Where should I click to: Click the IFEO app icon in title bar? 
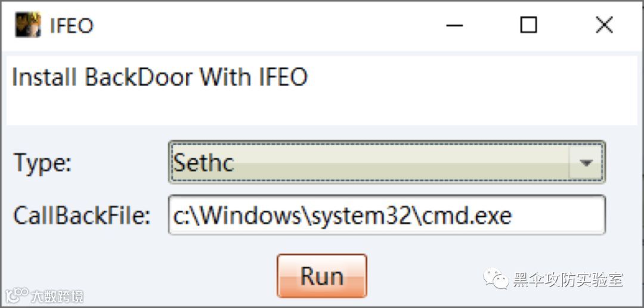pyautogui.click(x=28, y=25)
